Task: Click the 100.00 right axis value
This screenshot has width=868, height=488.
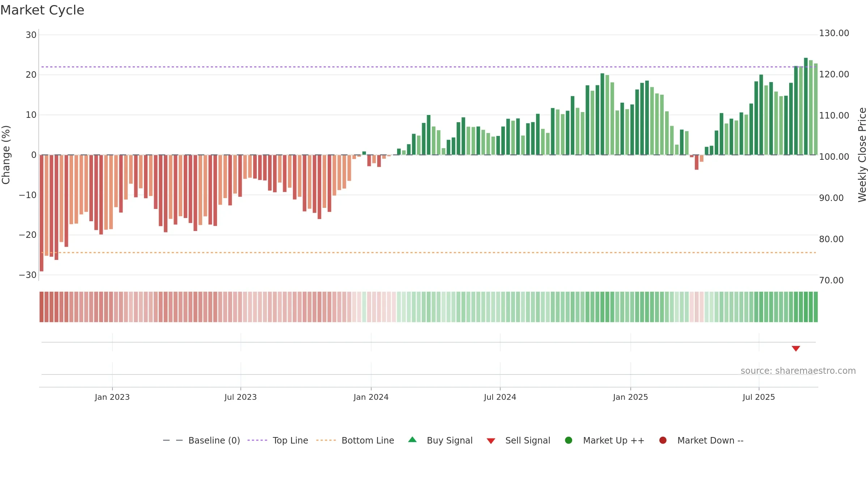Action: pos(834,157)
